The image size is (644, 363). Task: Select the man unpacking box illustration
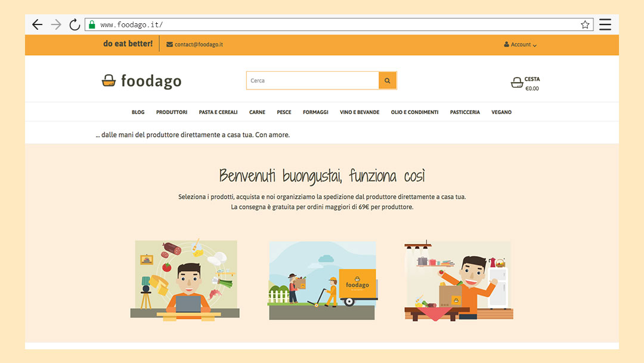pos(459,281)
